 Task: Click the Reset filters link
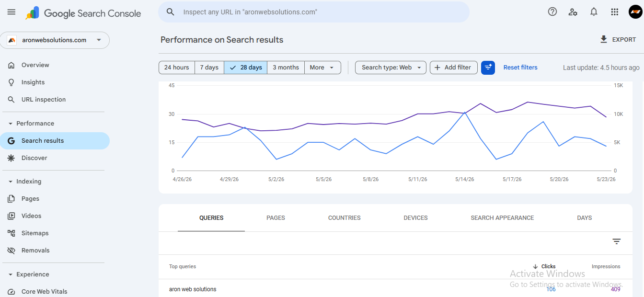point(520,68)
